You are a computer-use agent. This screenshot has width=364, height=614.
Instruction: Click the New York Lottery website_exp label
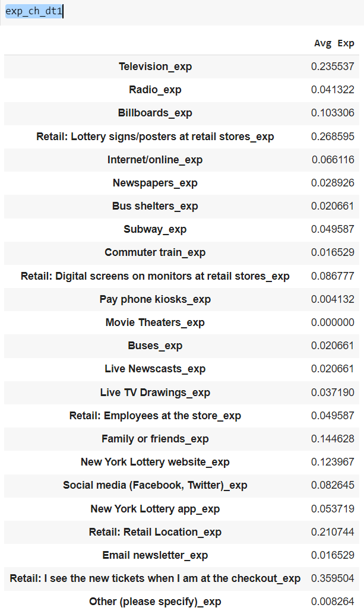click(155, 462)
